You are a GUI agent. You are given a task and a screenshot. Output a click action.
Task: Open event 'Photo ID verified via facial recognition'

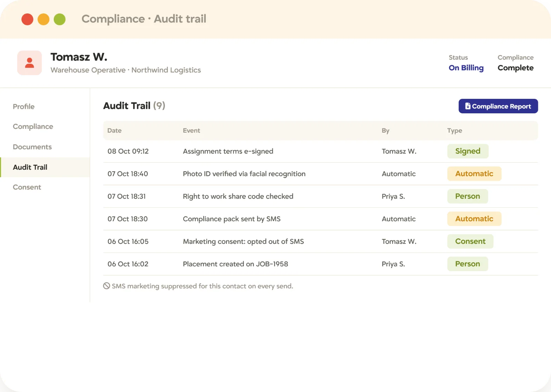244,174
